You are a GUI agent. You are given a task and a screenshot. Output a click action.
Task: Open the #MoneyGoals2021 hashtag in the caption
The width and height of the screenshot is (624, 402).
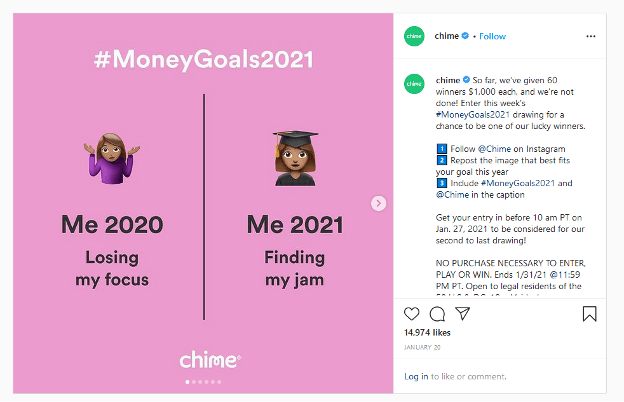(472, 115)
